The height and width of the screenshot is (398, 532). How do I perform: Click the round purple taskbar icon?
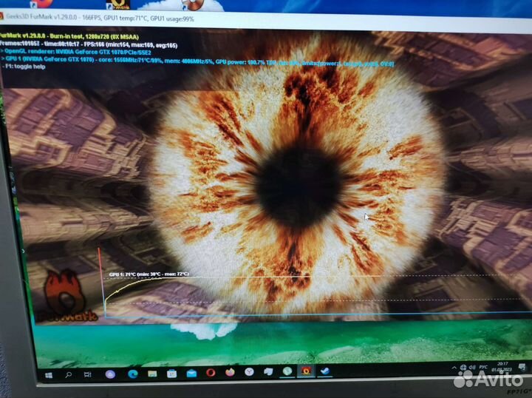point(110,374)
